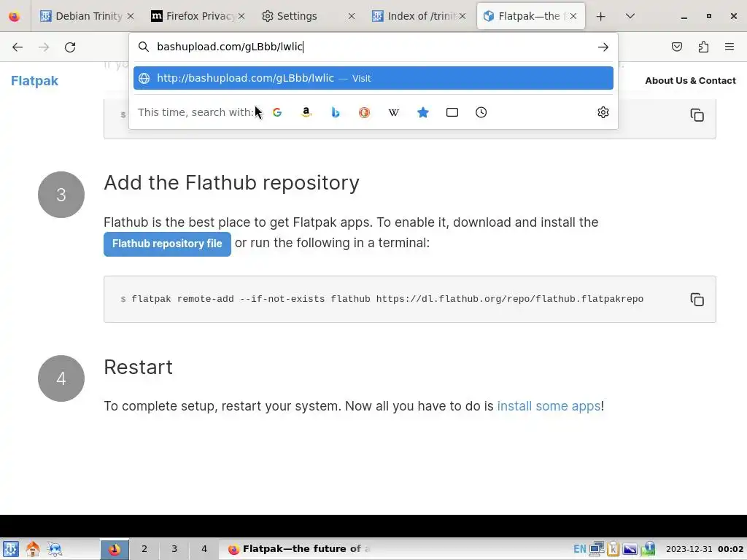Open the install some apps link

(549, 406)
